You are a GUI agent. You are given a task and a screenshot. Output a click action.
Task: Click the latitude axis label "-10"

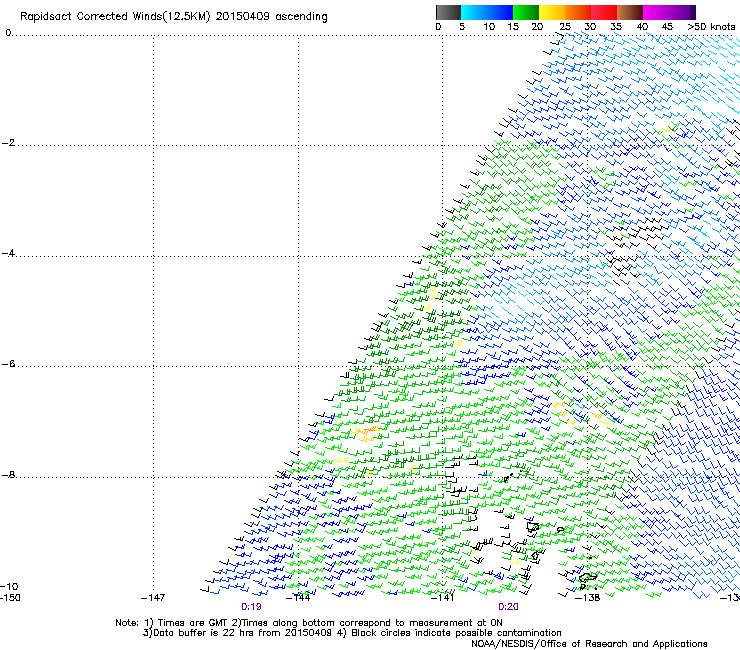click(9, 586)
